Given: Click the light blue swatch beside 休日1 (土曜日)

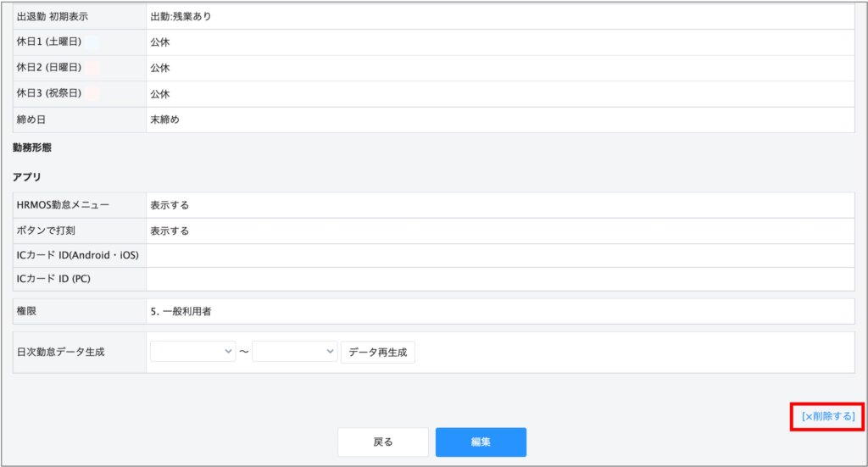Looking at the screenshot, I should click(x=92, y=42).
